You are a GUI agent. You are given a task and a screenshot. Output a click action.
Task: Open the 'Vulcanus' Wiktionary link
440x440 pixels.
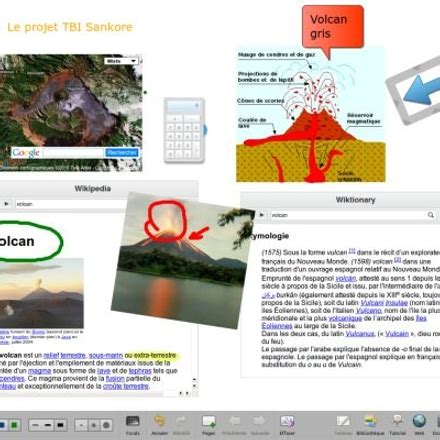click(360, 333)
